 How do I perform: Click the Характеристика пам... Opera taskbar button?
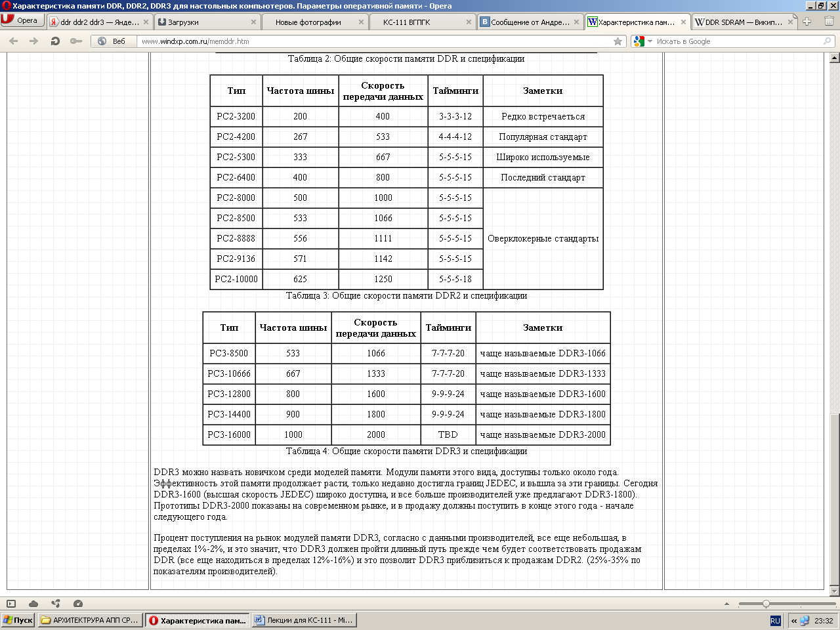[x=197, y=620]
